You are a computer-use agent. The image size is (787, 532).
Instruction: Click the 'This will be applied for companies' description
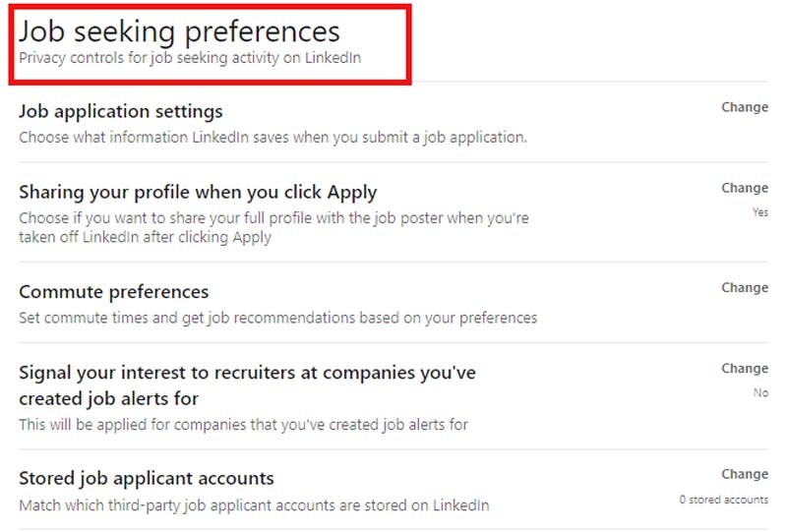click(x=243, y=425)
